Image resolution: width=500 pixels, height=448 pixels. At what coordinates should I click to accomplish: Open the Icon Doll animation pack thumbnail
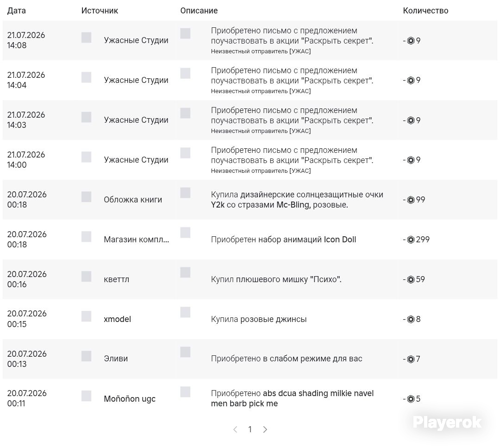pos(185,232)
